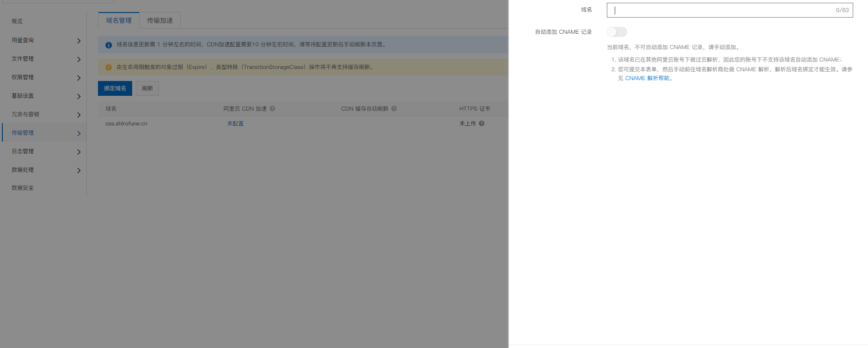Switch to the 传输加速 tab
Viewport: 868px width, 348px height.
[160, 20]
